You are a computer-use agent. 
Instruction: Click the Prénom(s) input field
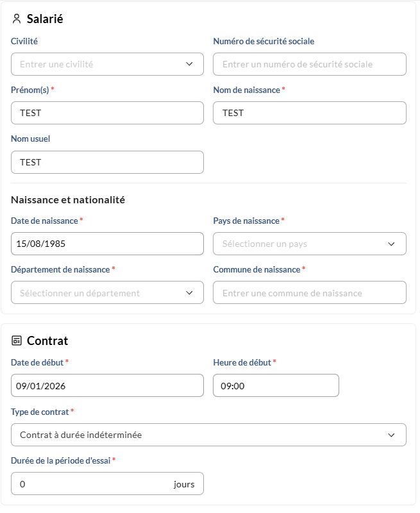point(107,113)
